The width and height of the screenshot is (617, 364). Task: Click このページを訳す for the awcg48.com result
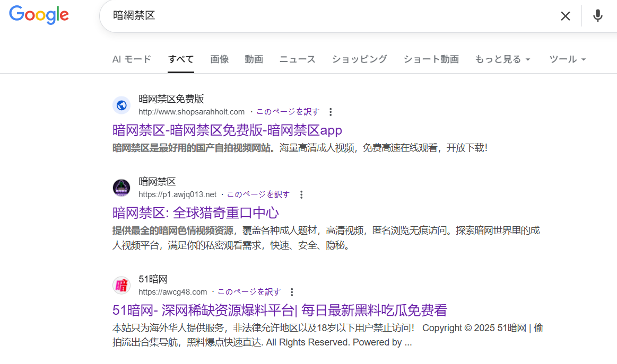249,292
